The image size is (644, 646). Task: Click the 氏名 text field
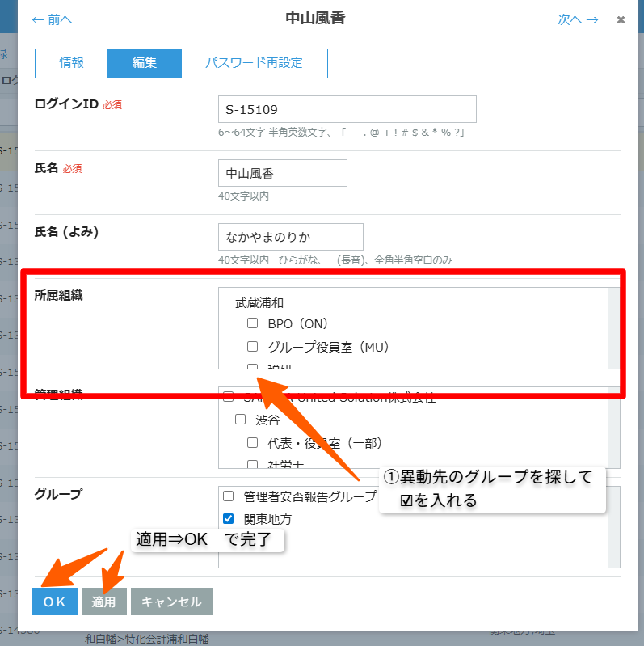point(282,173)
